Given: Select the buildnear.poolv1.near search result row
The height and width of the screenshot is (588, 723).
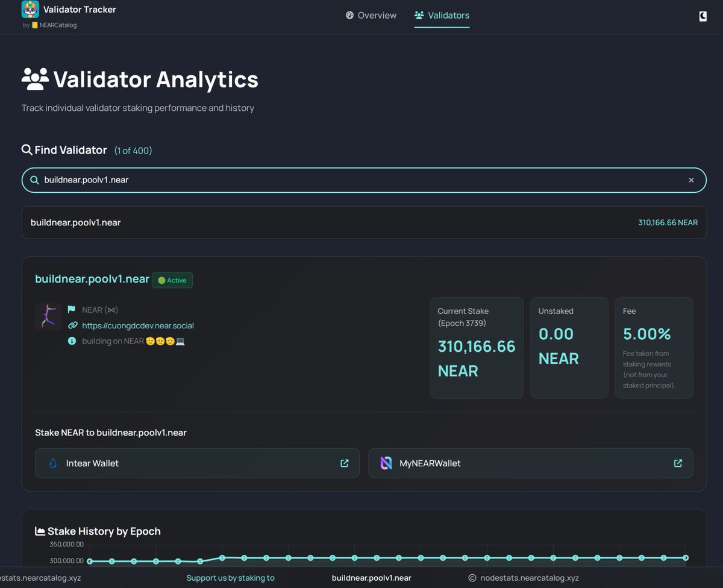Looking at the screenshot, I should pyautogui.click(x=364, y=222).
